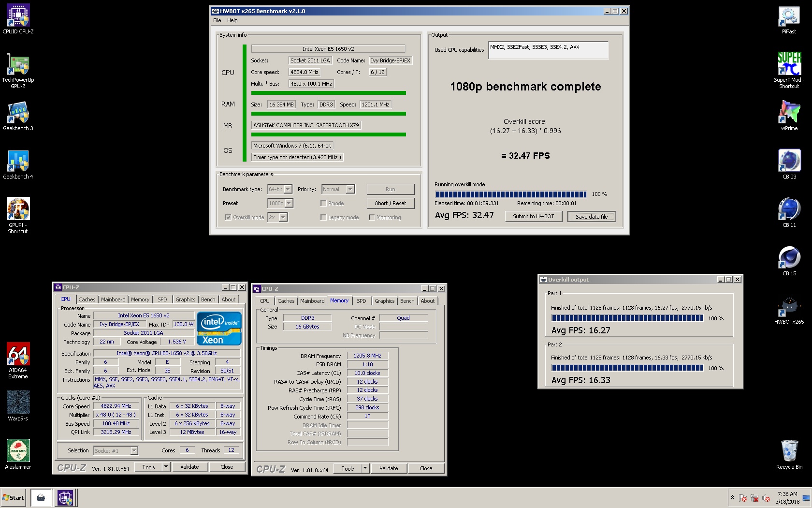Switch to Mainboard tab in left CPU-Z
Screen dimensions: 812x508
pos(113,299)
